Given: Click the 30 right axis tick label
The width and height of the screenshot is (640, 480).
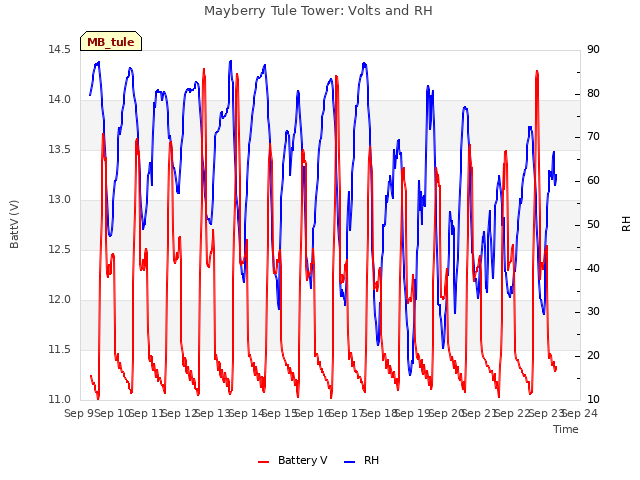Looking at the screenshot, I should [x=593, y=312].
